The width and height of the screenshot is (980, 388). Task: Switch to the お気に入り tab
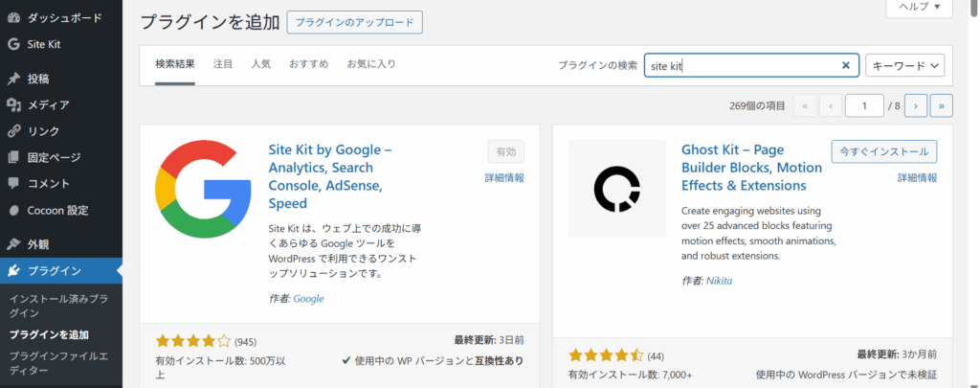tap(371, 64)
